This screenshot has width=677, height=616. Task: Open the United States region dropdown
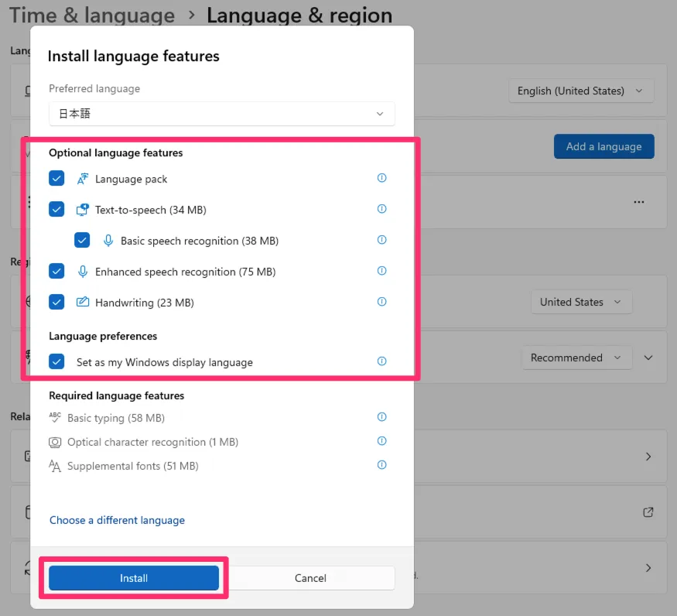(x=580, y=302)
